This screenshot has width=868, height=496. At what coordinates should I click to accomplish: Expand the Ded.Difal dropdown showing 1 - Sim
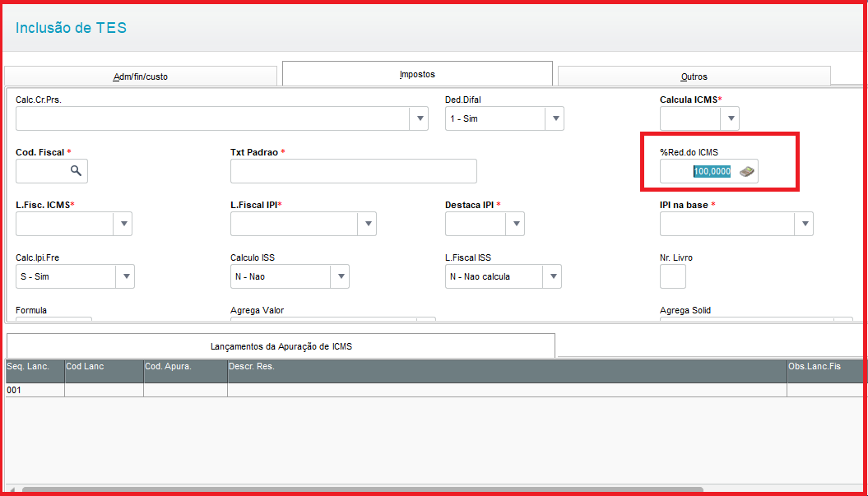[555, 118]
